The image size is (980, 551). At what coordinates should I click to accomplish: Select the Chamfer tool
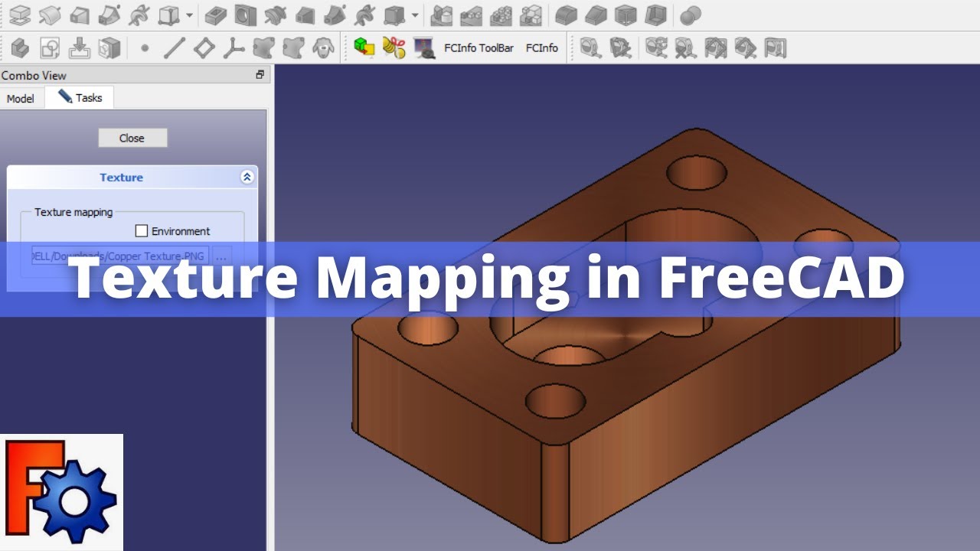[x=596, y=15]
